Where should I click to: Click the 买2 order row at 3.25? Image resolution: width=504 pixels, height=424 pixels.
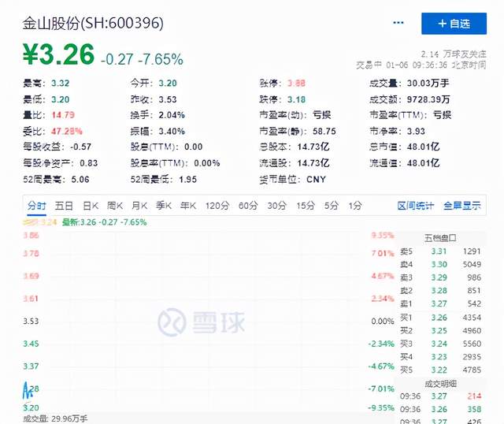(x=440, y=331)
